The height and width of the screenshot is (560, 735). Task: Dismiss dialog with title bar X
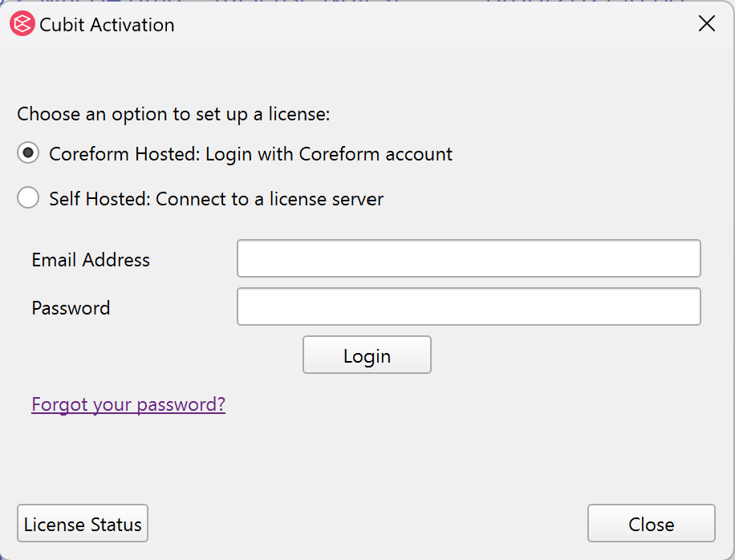point(706,23)
